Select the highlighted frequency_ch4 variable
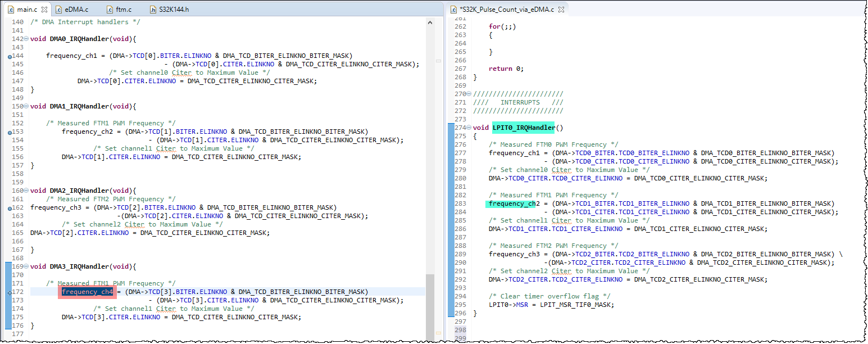The height and width of the screenshot is (344, 868). click(x=87, y=291)
